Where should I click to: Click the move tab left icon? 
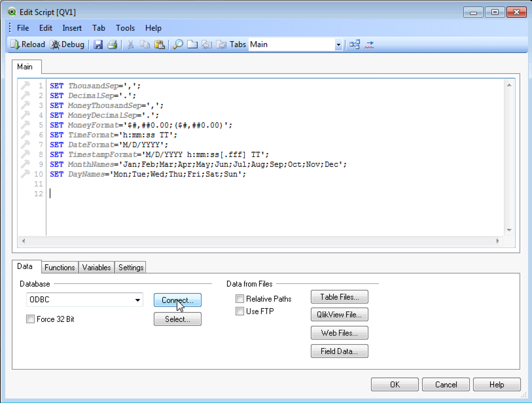point(207,45)
